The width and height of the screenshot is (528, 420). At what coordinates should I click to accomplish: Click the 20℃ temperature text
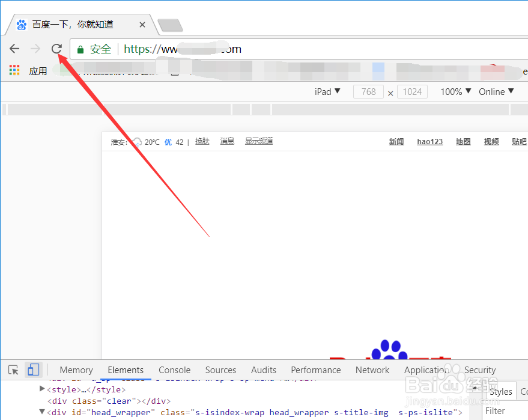[152, 142]
